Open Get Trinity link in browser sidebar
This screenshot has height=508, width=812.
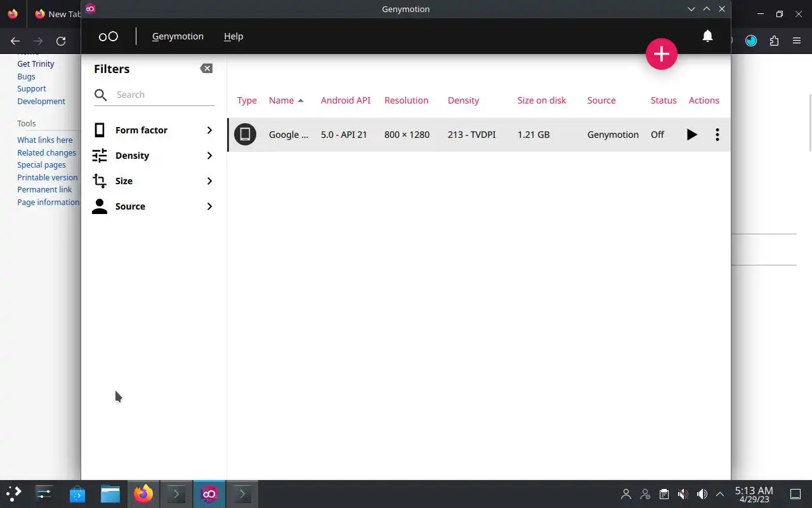pos(36,63)
